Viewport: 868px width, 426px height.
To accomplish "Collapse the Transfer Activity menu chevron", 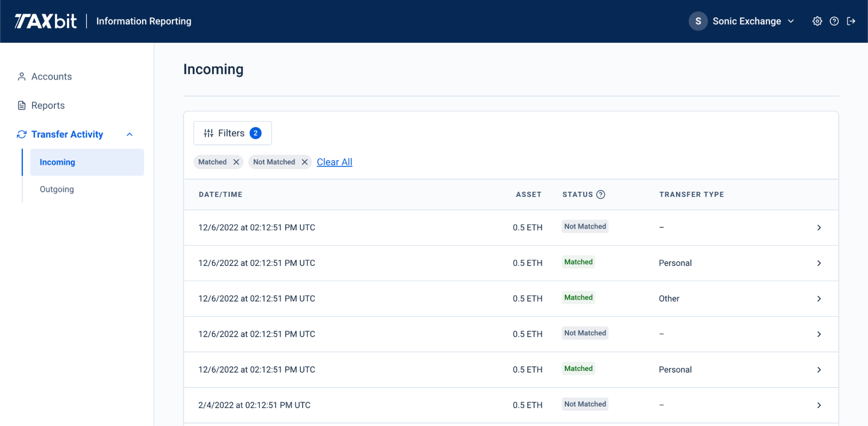I will 129,134.
